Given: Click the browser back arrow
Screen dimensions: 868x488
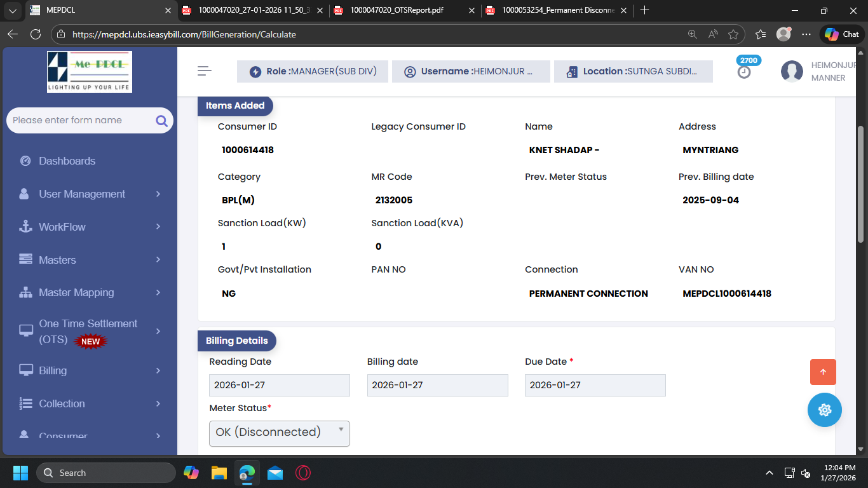Looking at the screenshot, I should pyautogui.click(x=13, y=34).
